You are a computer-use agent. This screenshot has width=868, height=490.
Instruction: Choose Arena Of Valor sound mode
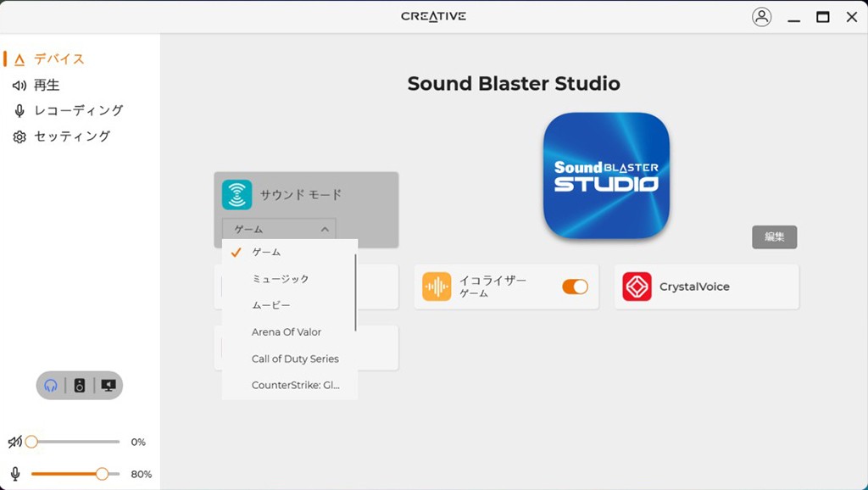click(290, 332)
